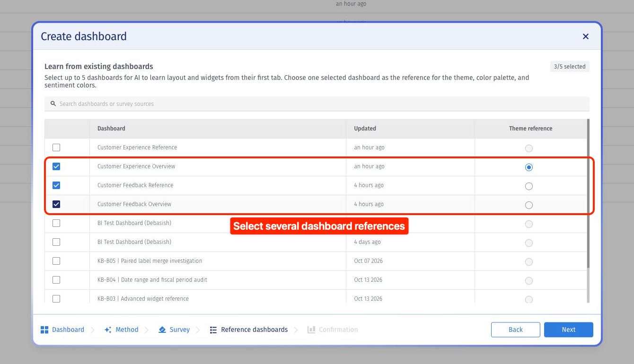This screenshot has height=364, width=634.
Task: Click the Theme reference column header
Action: [531, 129]
